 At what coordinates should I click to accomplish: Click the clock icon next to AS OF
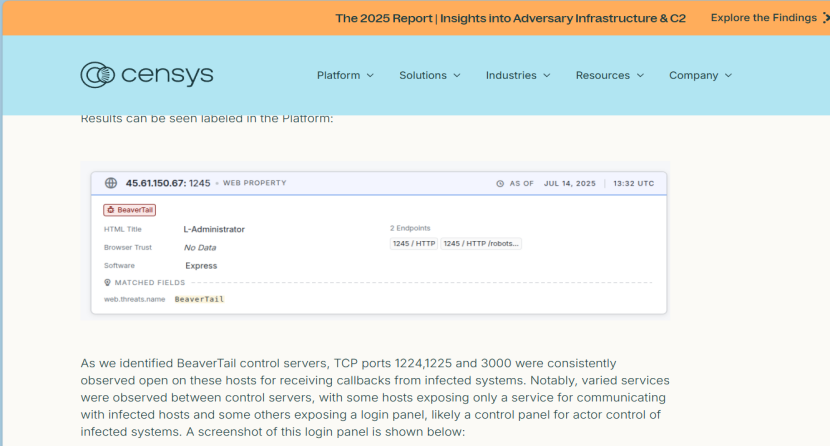tap(500, 184)
